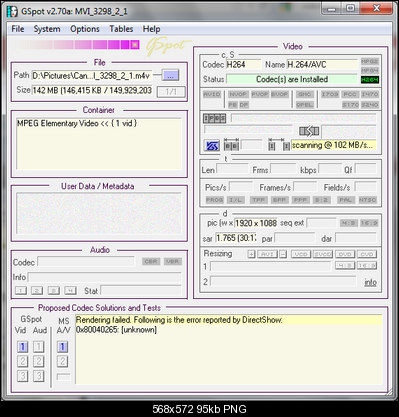
Task: Click the PAL standard indicator
Action: click(346, 200)
